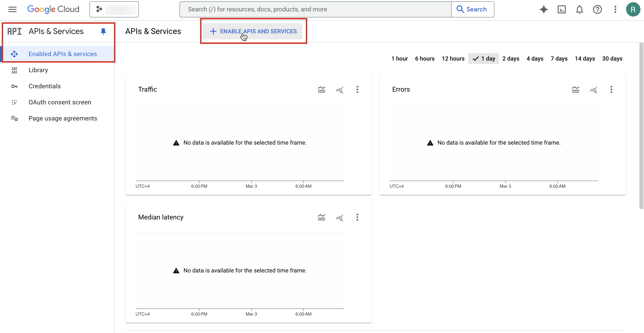
Task: Select the 6 hours time range
Action: pyautogui.click(x=425, y=59)
